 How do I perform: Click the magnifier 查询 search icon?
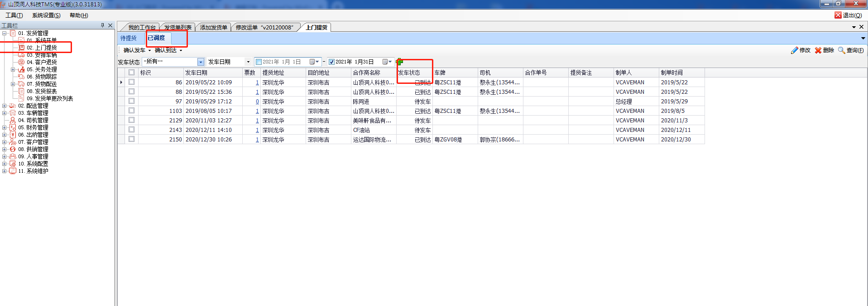841,50
